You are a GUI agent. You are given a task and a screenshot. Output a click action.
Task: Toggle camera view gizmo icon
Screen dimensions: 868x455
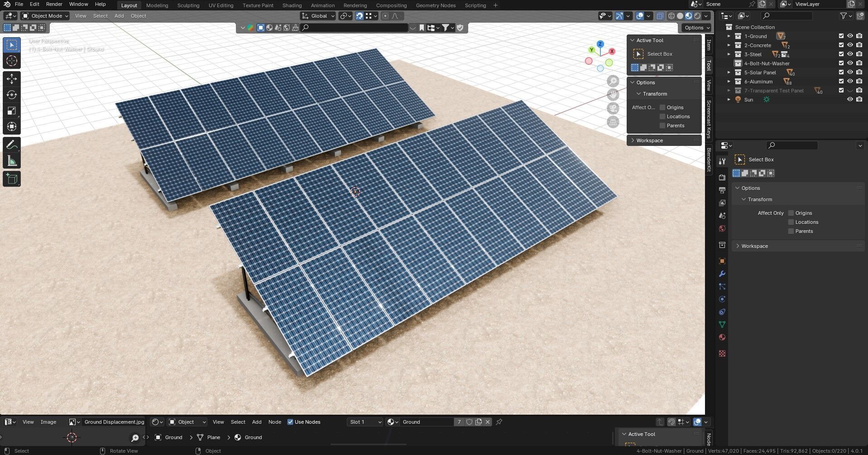(613, 108)
